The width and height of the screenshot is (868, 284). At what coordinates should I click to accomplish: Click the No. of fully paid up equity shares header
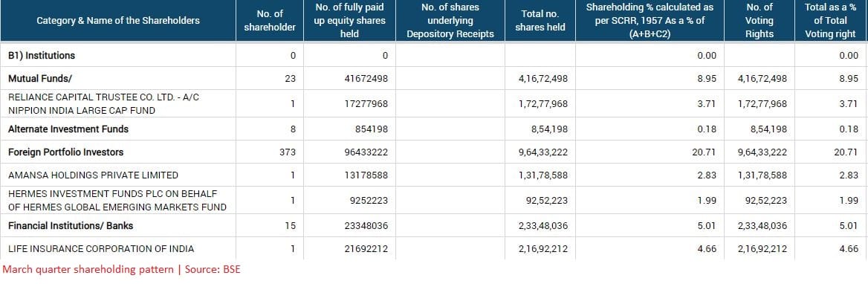point(349,21)
